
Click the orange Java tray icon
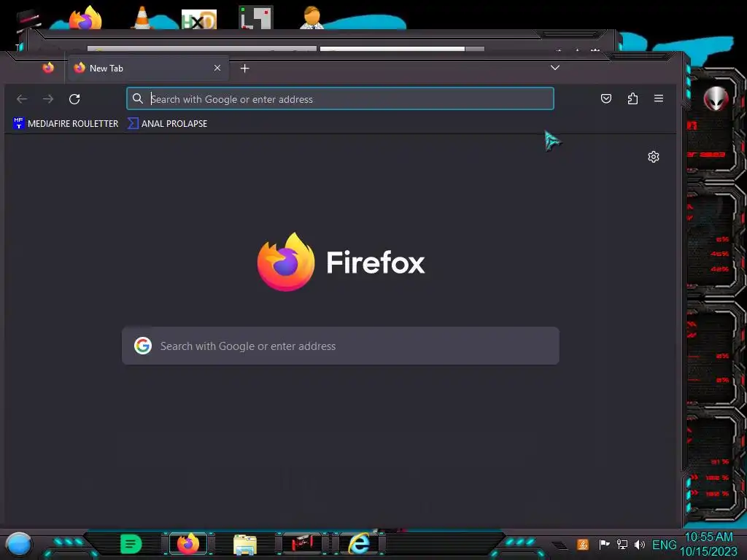click(x=583, y=544)
